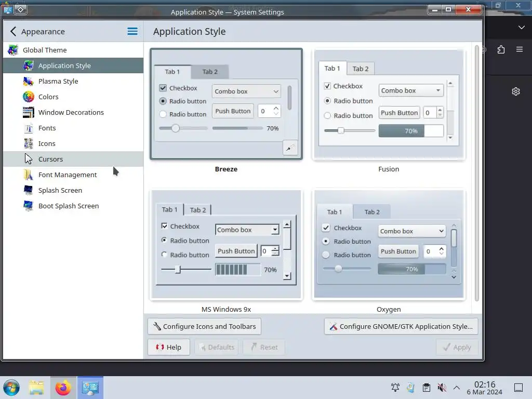Open the Combo box in Breeze preview
532x399 pixels.
click(246, 91)
